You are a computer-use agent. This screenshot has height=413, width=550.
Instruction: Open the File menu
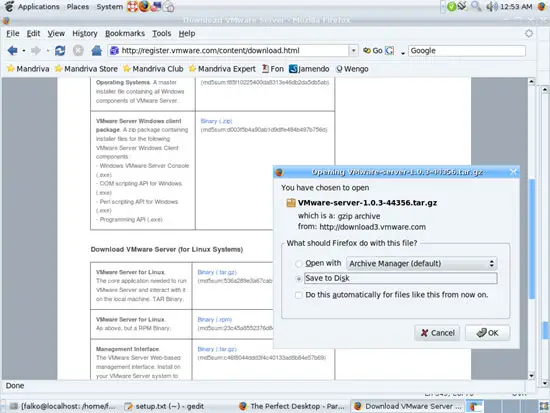click(x=13, y=34)
